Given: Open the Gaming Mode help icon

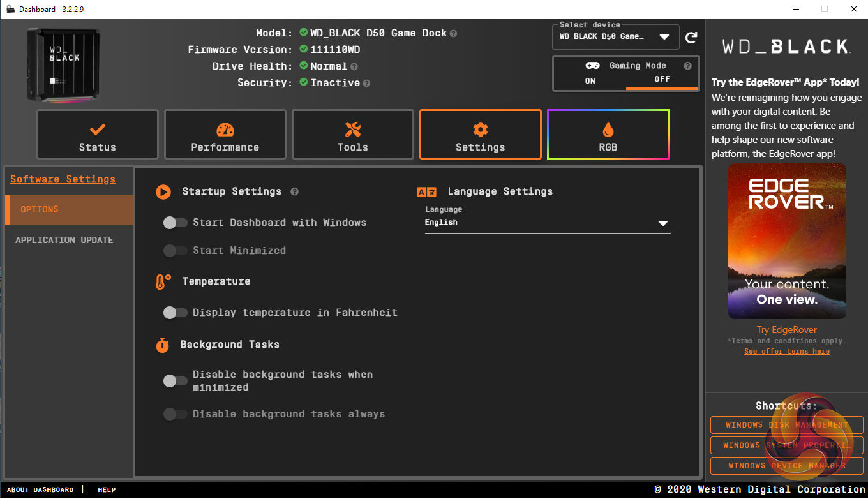Looking at the screenshot, I should 687,66.
